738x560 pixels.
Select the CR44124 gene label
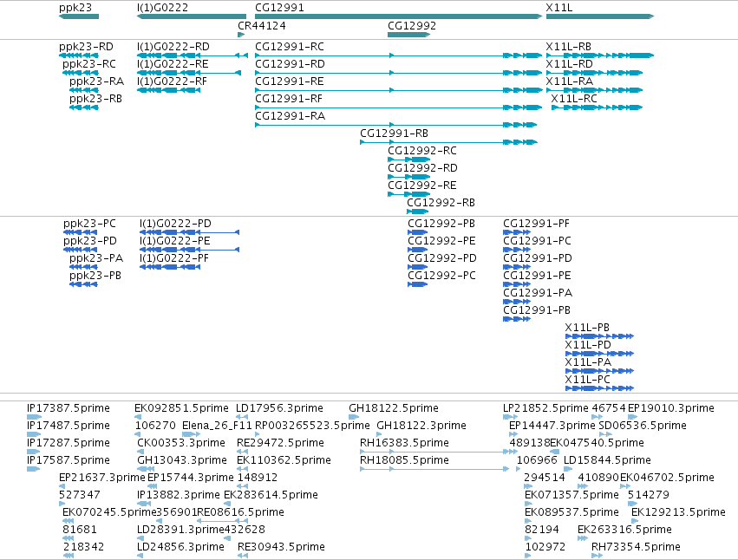click(x=262, y=26)
